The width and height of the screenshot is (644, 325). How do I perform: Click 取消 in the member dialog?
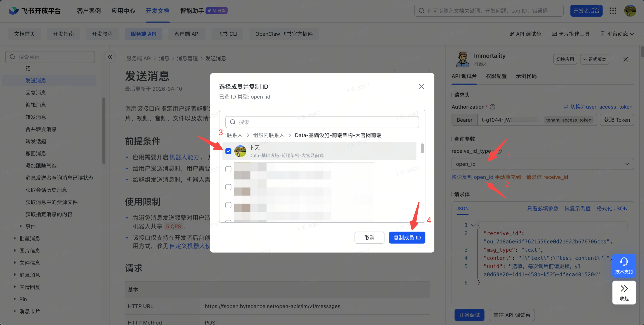(369, 237)
